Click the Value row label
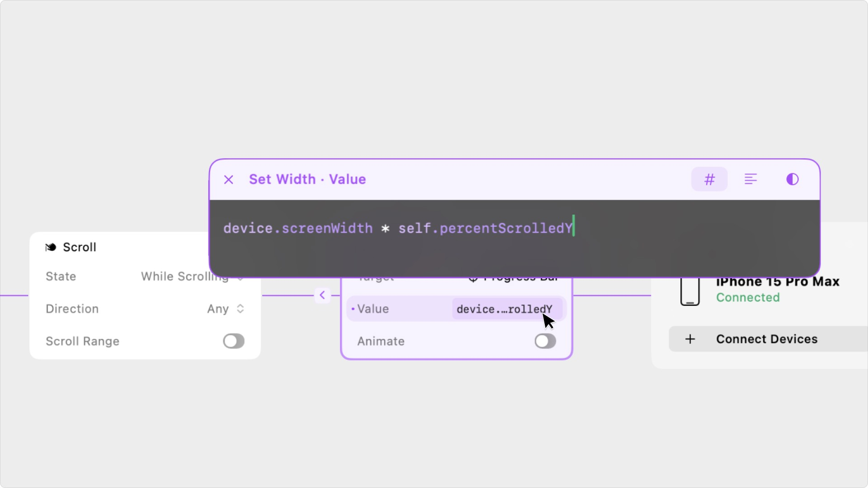The image size is (868, 488). point(373,309)
